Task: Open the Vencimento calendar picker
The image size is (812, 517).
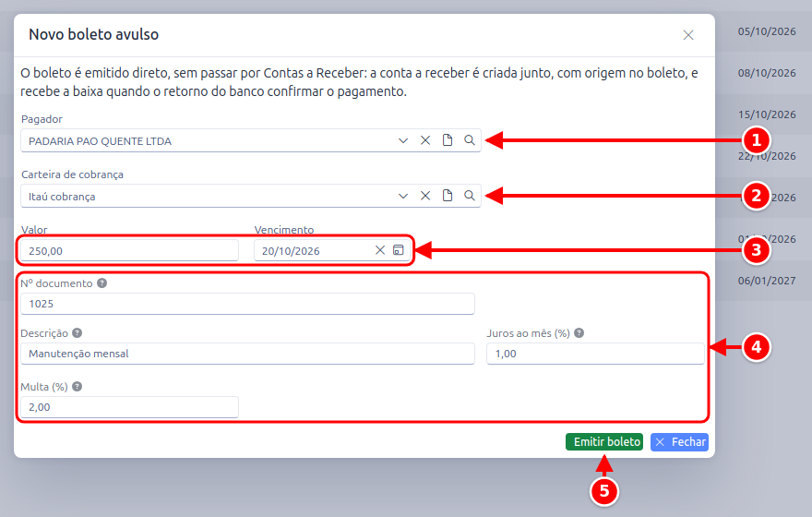Action: click(x=399, y=250)
